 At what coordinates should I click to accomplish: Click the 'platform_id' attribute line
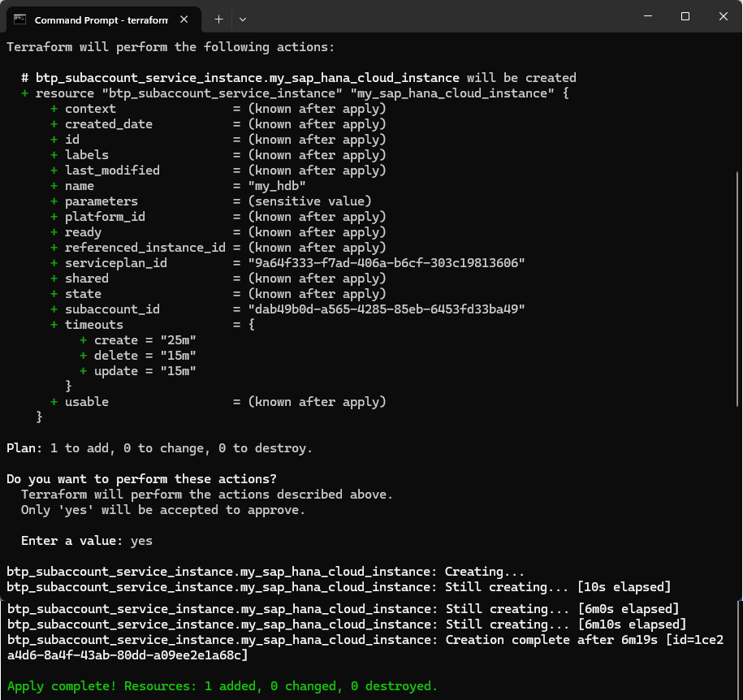pos(218,217)
